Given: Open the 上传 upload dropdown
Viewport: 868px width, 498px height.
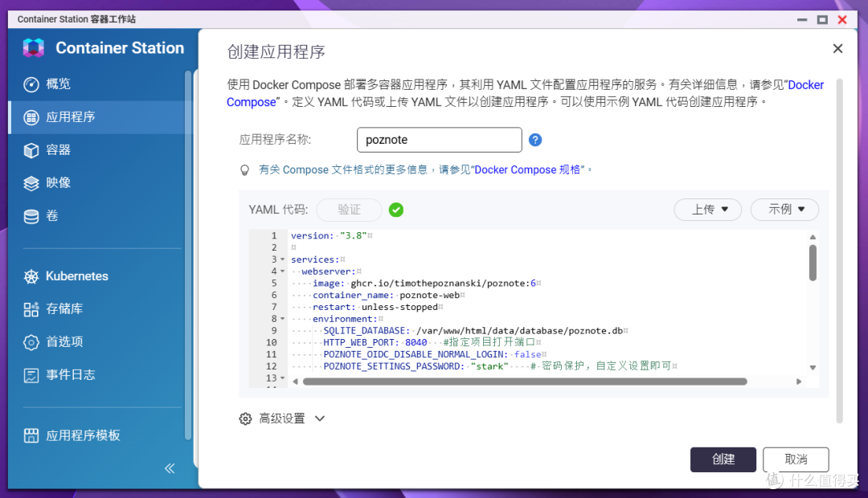Looking at the screenshot, I should point(708,210).
